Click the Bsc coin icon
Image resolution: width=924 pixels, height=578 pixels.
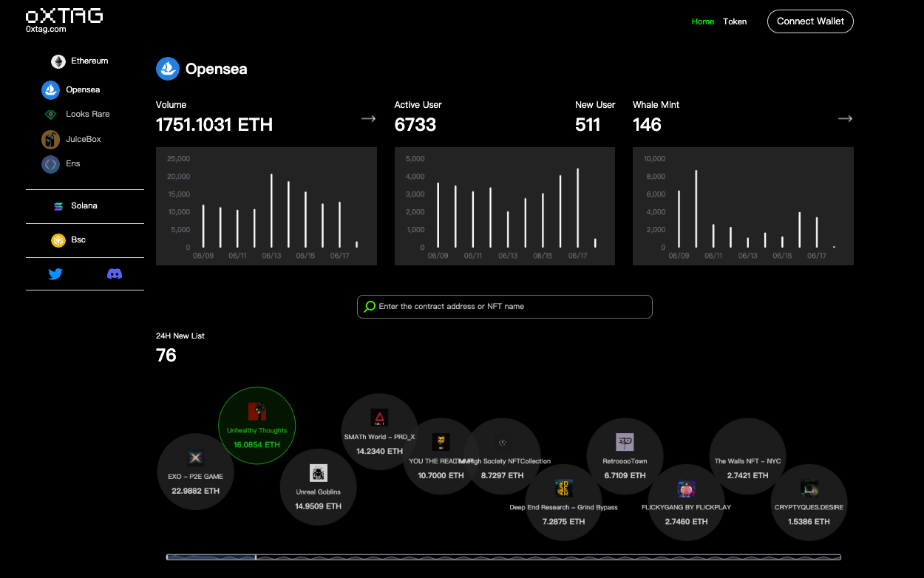(x=58, y=240)
